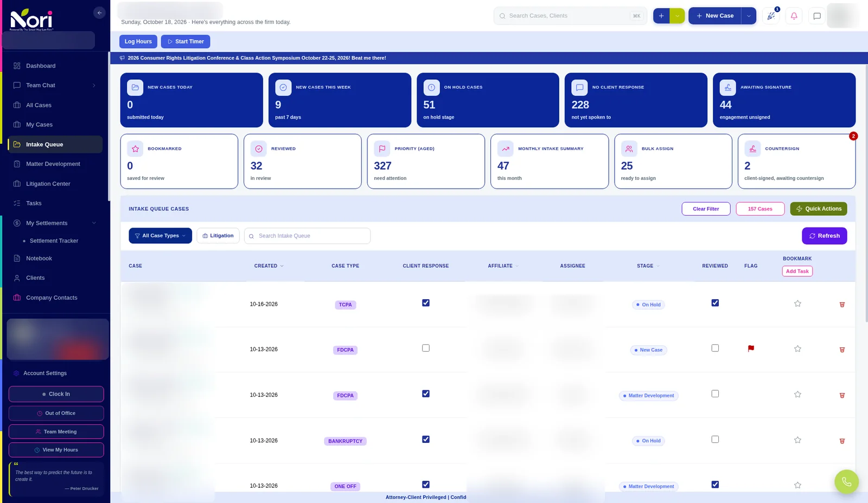The height and width of the screenshot is (503, 868).
Task: Open the New Case dropdown arrow
Action: click(749, 16)
